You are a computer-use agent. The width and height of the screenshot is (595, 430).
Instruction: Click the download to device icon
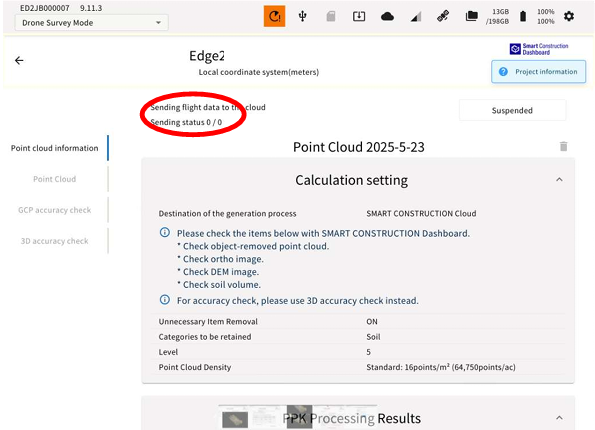359,16
